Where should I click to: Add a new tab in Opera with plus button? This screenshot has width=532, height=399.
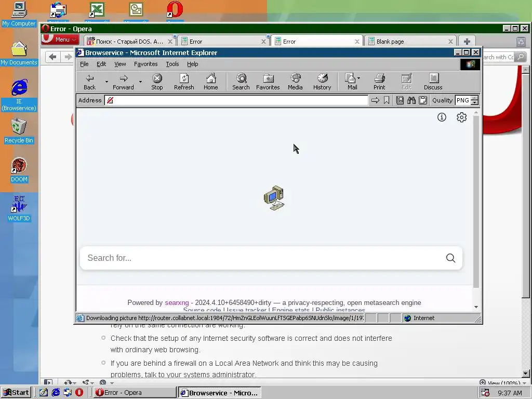[x=467, y=42]
